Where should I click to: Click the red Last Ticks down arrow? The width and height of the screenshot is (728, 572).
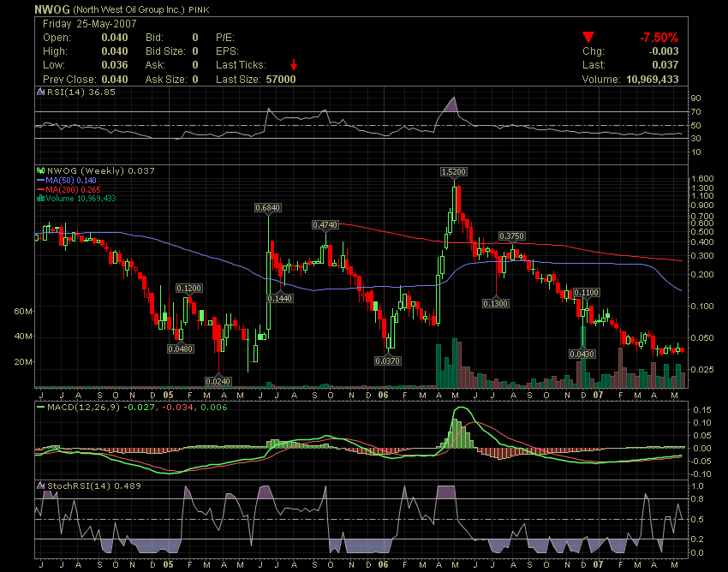pos(294,64)
